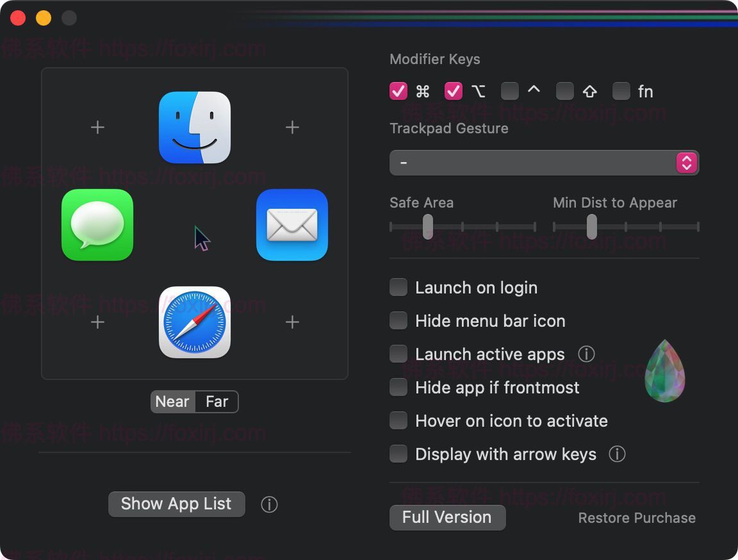The width and height of the screenshot is (738, 560).
Task: Uncheck the Command modifier key checkbox
Action: click(398, 92)
